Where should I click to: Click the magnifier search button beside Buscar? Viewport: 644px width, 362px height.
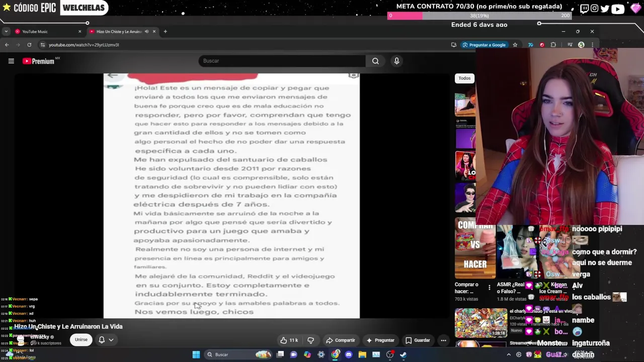coord(375,61)
